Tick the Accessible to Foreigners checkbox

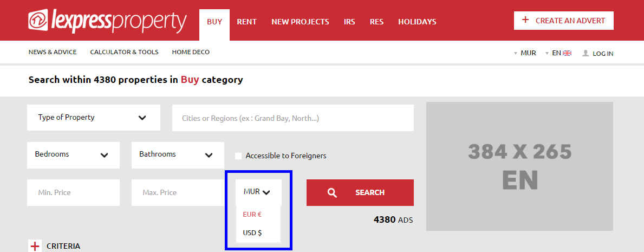[238, 156]
